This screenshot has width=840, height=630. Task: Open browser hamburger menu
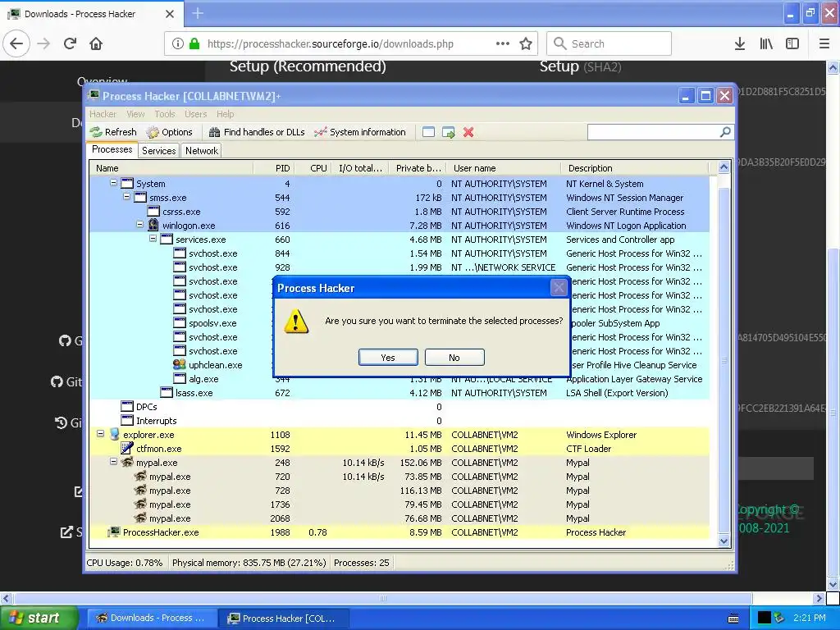coord(824,43)
